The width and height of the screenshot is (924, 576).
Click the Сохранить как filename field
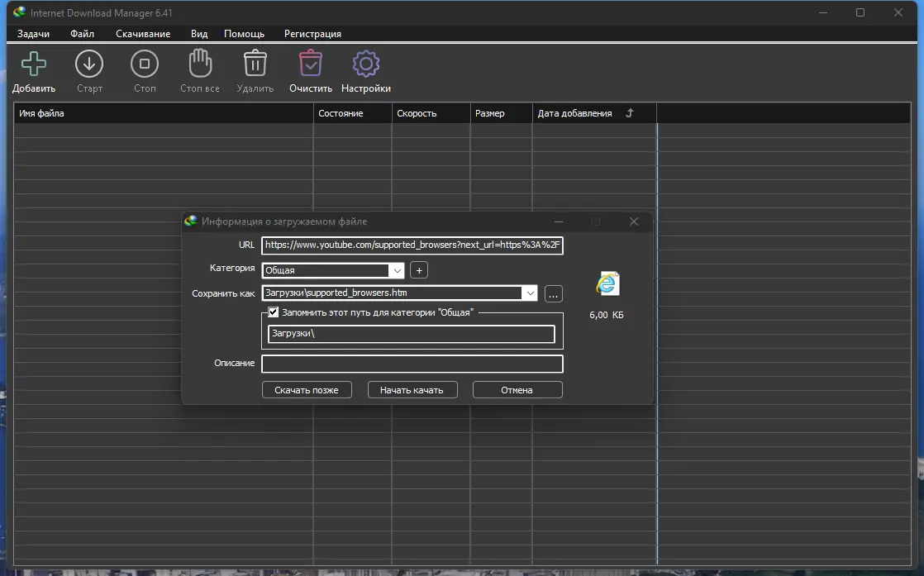392,293
